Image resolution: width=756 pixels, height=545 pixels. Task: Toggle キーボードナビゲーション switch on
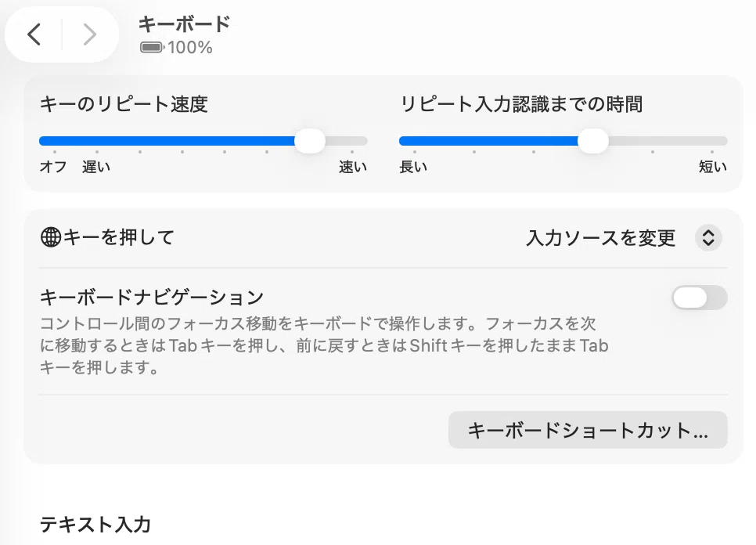coord(700,298)
